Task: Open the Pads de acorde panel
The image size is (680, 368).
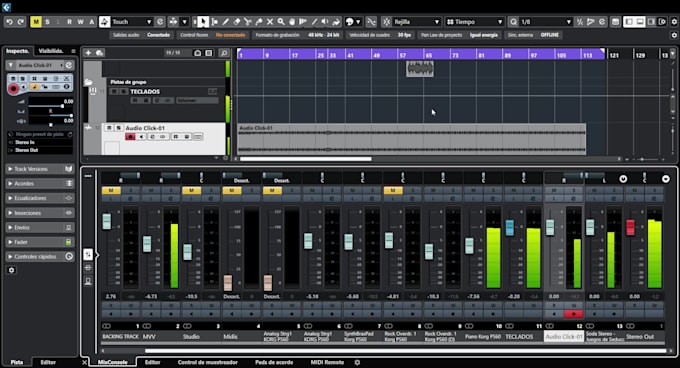Action: coord(274,362)
